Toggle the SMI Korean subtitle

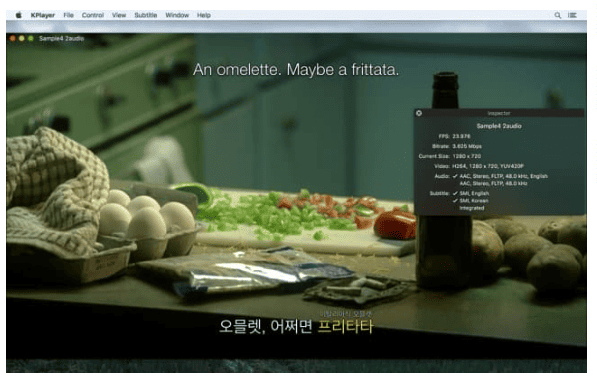tap(471, 201)
